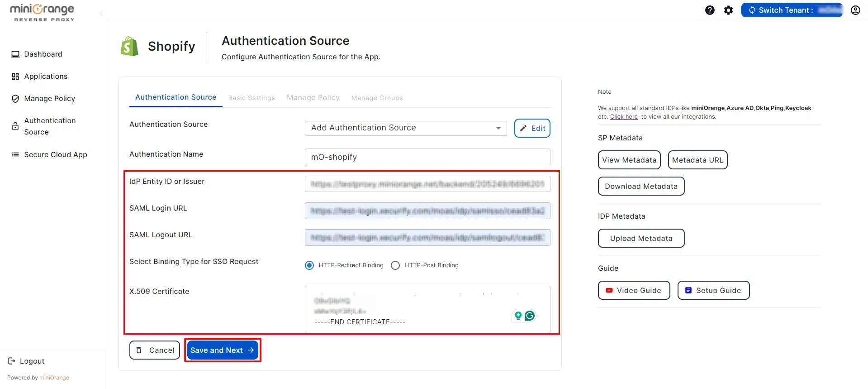The width and height of the screenshot is (868, 389).
Task: Open Authentication Source in the sidebar
Action: 50,126
